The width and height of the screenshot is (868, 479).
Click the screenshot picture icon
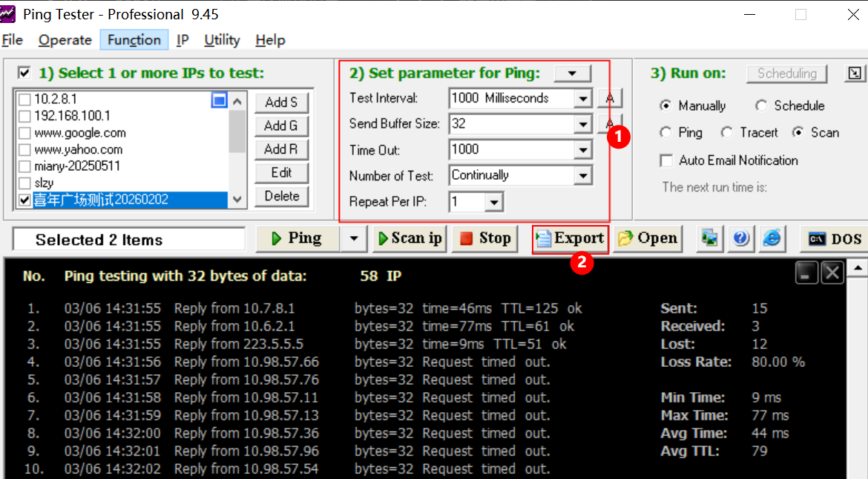point(711,238)
